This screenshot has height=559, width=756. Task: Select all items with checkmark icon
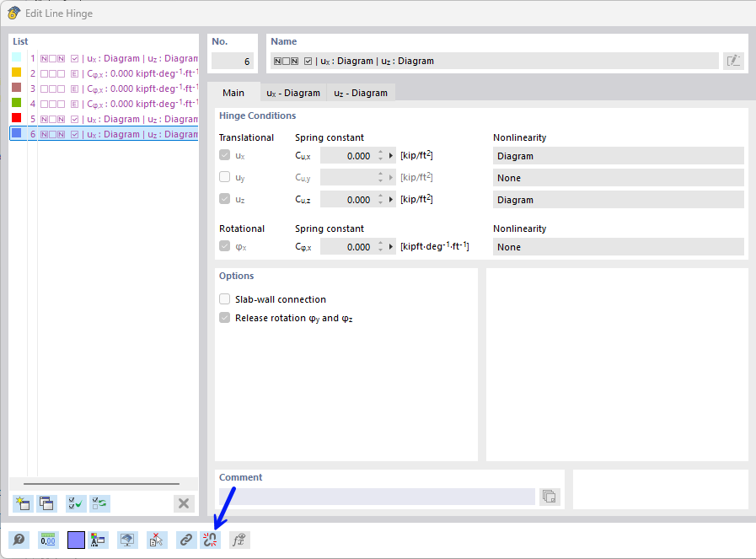pos(75,503)
